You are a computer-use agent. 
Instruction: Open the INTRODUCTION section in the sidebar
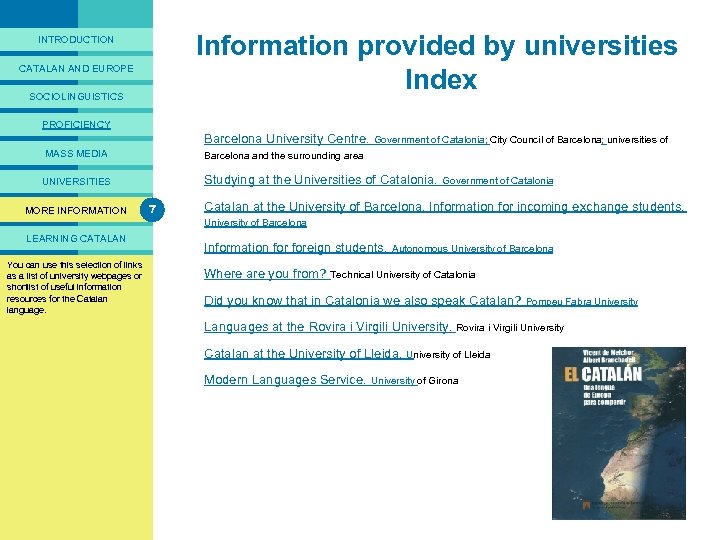76,39
